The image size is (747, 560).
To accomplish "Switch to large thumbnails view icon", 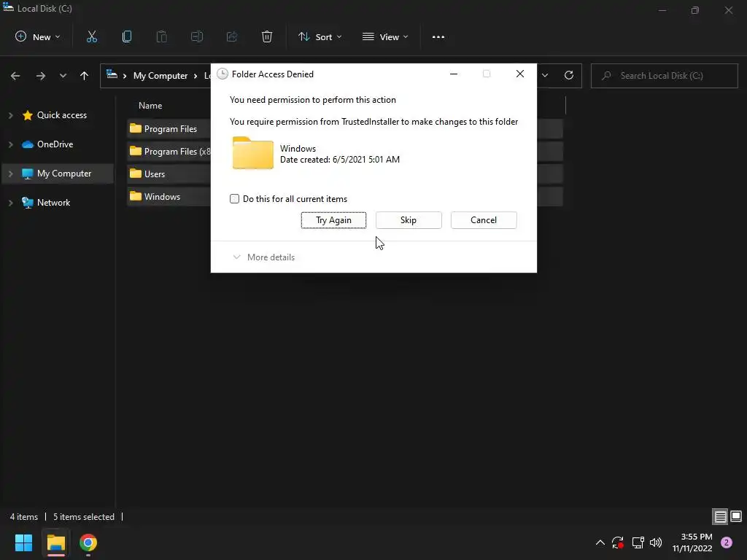I will (736, 516).
